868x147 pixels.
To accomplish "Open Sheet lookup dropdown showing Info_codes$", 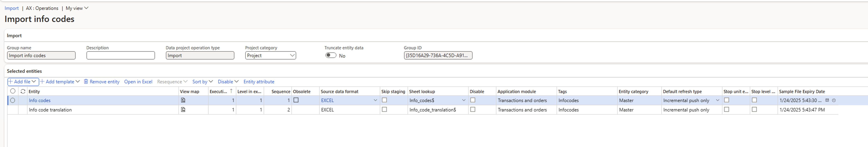I will coord(464,100).
